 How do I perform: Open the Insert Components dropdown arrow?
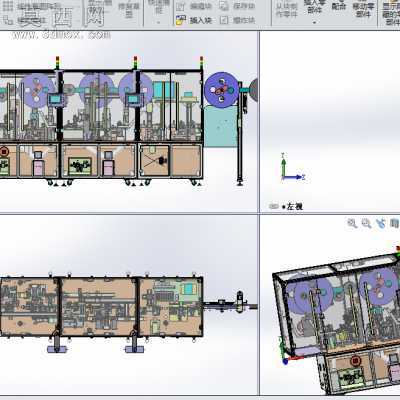(314, 22)
